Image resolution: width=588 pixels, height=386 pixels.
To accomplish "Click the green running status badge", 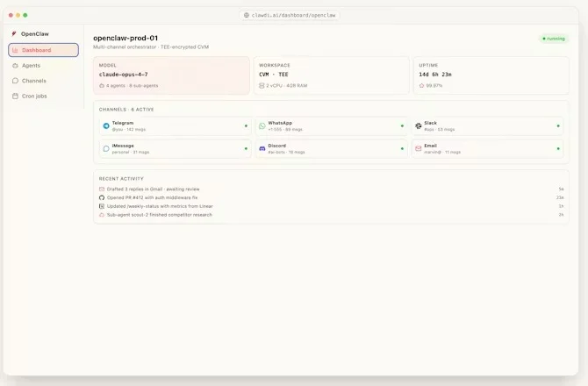I will pos(554,39).
